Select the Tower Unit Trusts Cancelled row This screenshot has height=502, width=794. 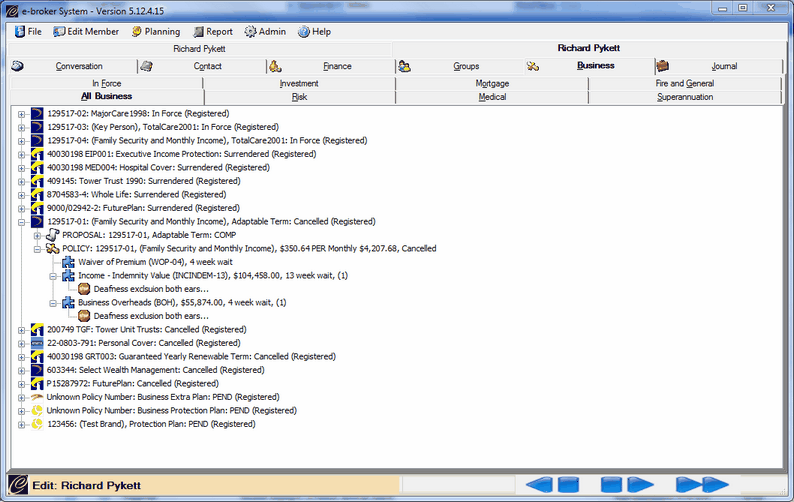[147, 330]
